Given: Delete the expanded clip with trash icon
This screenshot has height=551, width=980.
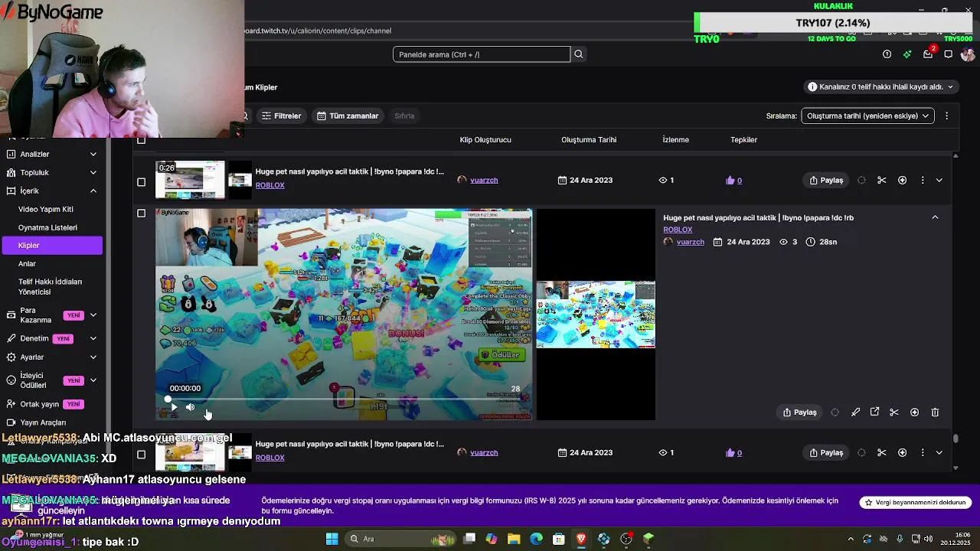Looking at the screenshot, I should [x=935, y=412].
